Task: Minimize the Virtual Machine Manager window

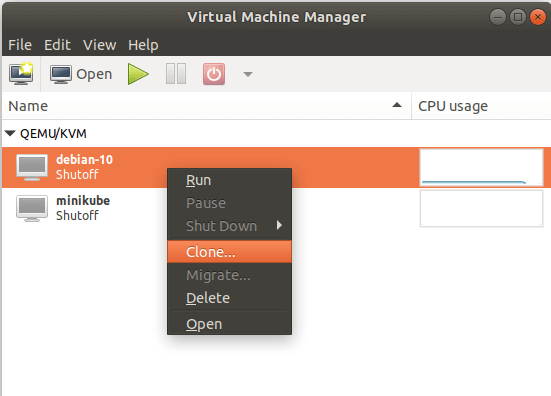Action: pos(498,17)
